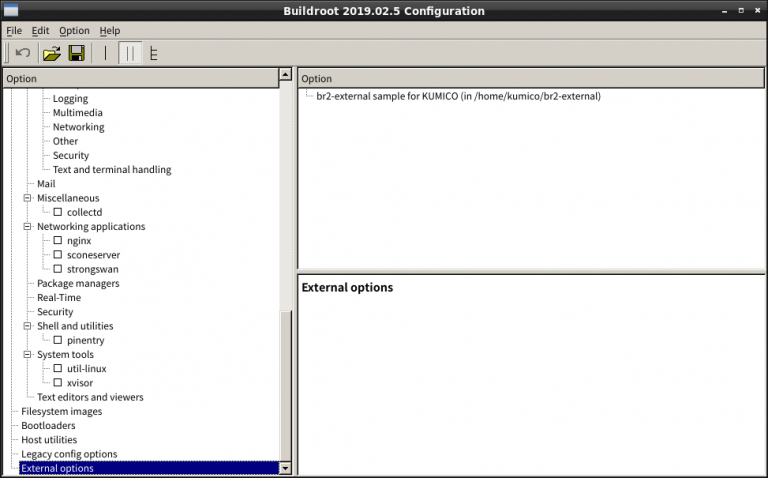Collapse the System tools tree node
768x478 pixels.
pos(28,355)
